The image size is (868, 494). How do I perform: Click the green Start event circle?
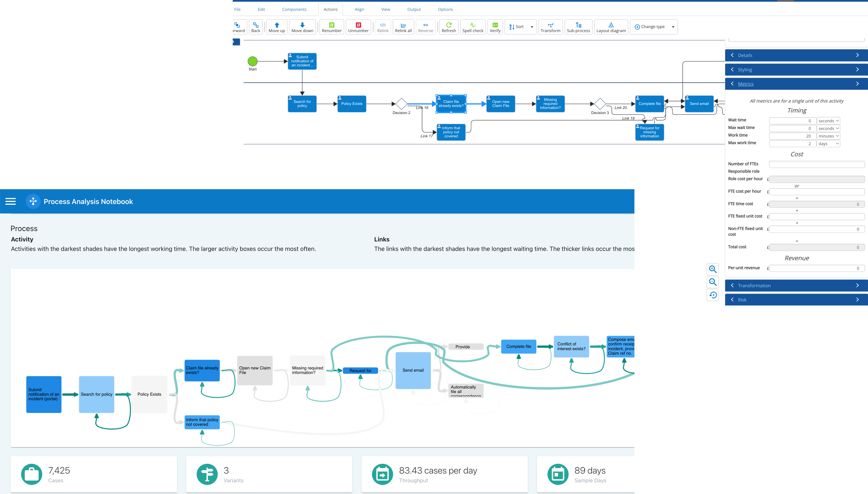[252, 61]
